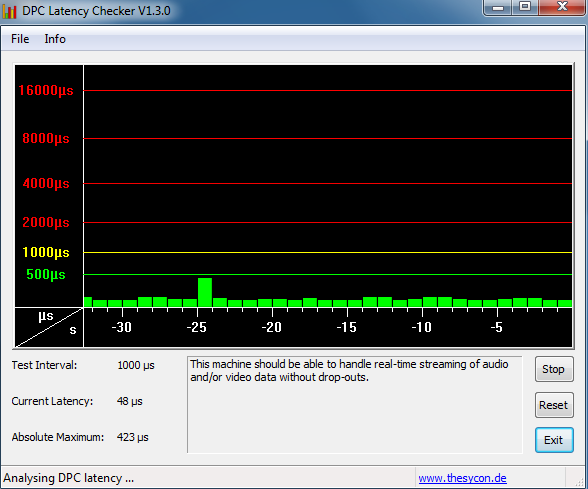The width and height of the screenshot is (588, 489).
Task: Stop the latency analysis
Action: [x=554, y=369]
